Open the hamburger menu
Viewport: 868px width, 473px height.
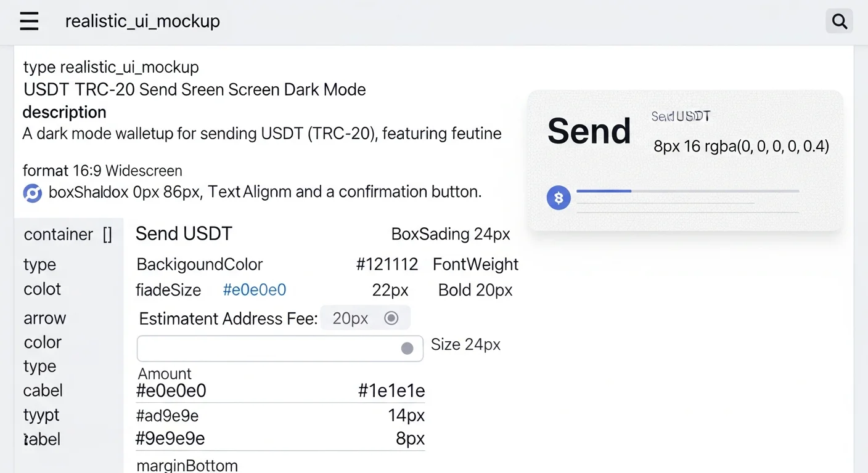pyautogui.click(x=29, y=22)
